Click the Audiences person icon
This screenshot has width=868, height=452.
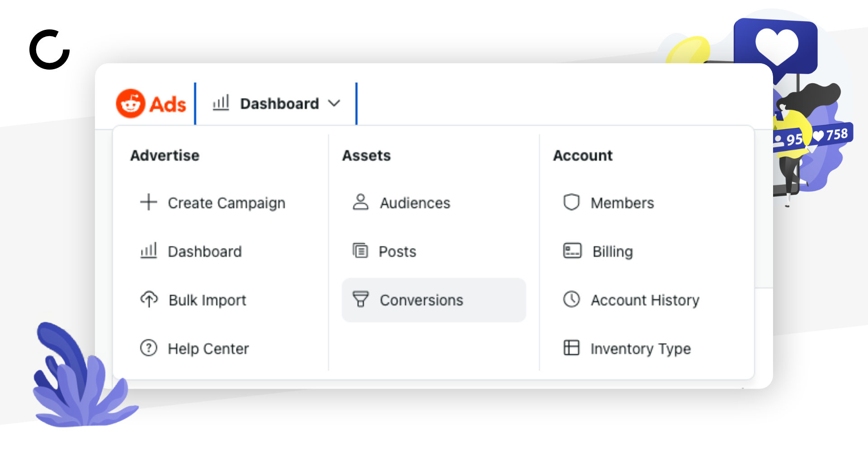pos(360,202)
